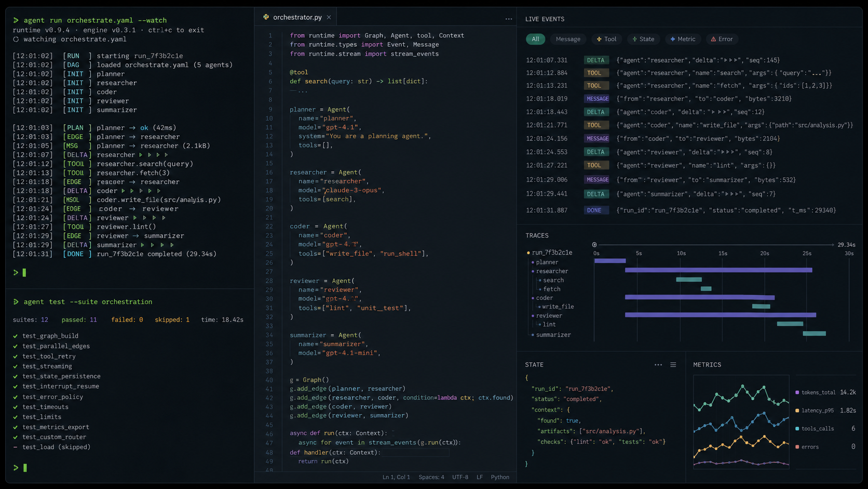This screenshot has height=489, width=868.
Task: Select the fetch span in traces
Action: 551,289
